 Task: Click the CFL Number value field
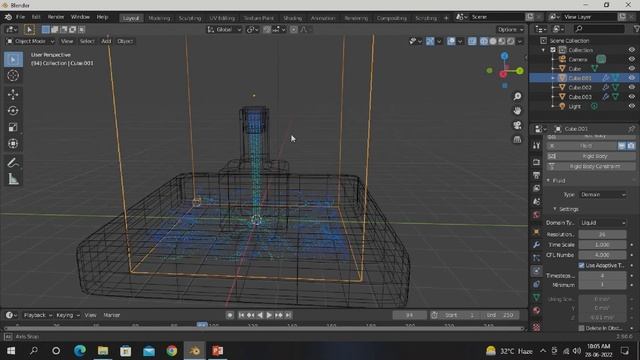pos(602,255)
